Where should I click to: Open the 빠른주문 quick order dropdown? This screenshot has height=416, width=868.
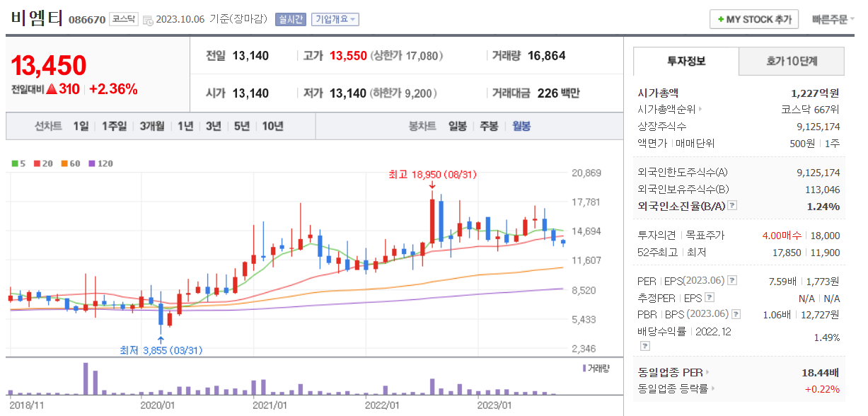coord(833,19)
